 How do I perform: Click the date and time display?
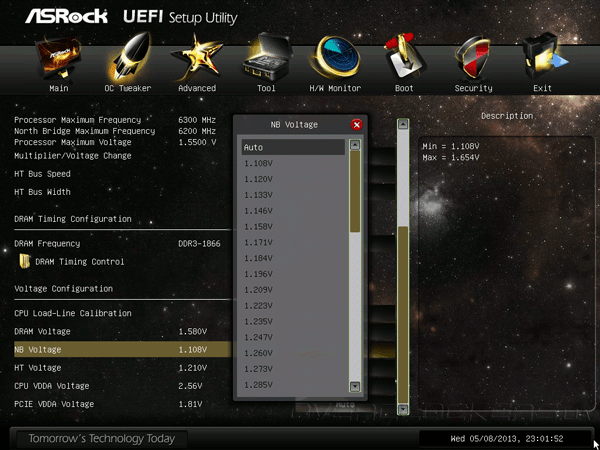click(507, 439)
